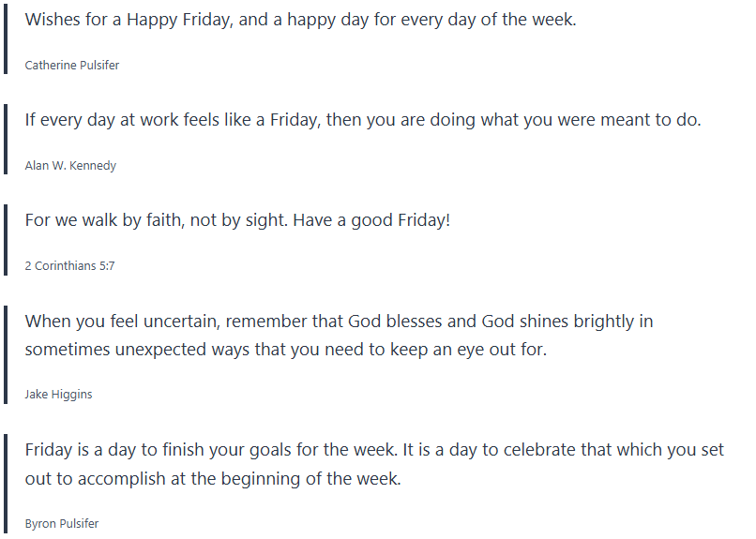Click the vertical bar beside Alan Kennedy's quote
This screenshot has width=756, height=539.
pos(5,139)
